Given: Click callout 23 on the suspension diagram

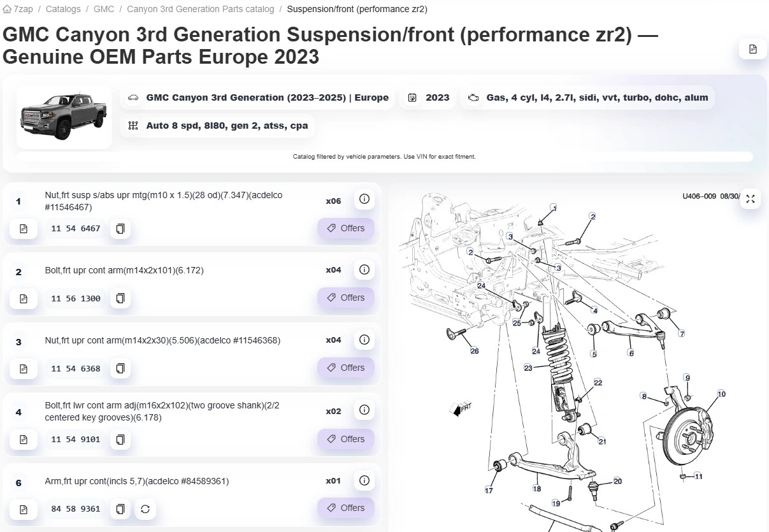Looking at the screenshot, I should (x=528, y=368).
